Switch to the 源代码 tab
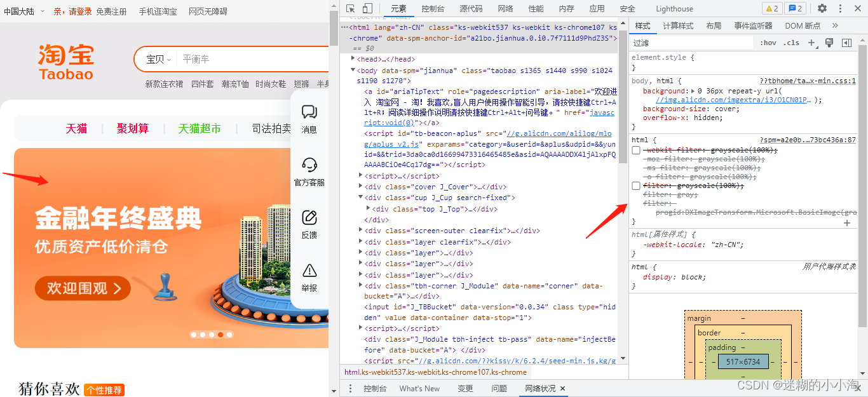The image size is (868, 397). click(x=471, y=9)
